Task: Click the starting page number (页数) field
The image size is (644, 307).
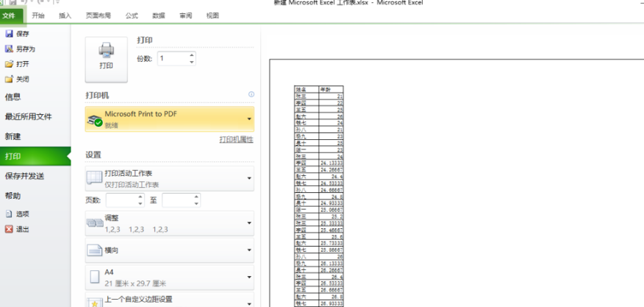Action: (x=121, y=200)
